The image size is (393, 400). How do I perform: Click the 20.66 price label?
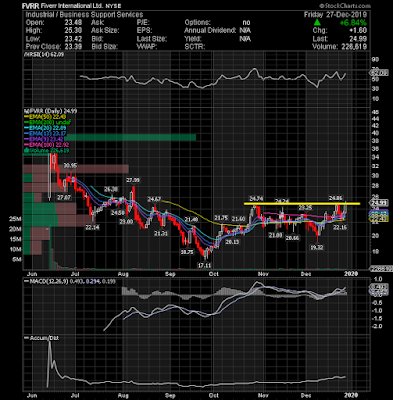click(292, 238)
